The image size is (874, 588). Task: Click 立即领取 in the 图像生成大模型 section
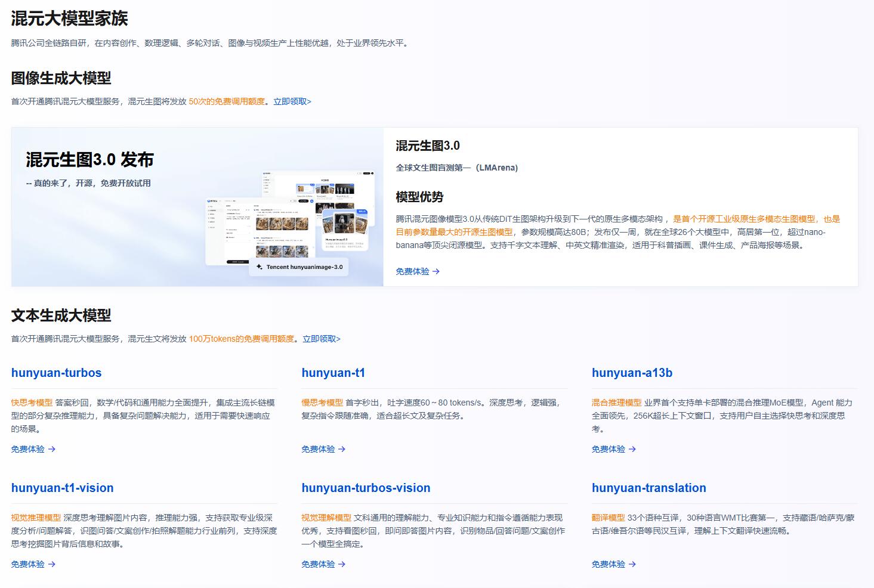(x=292, y=101)
